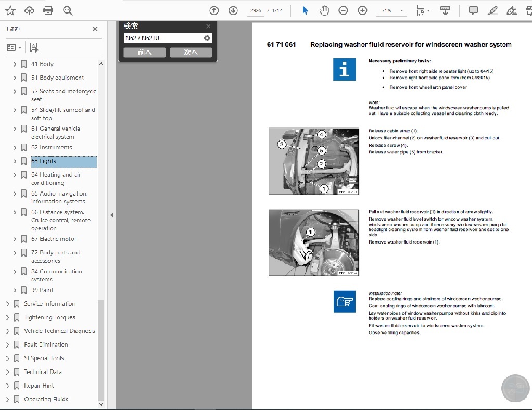Zoom out with the minus icon
This screenshot has height=410, width=532.
point(344,10)
